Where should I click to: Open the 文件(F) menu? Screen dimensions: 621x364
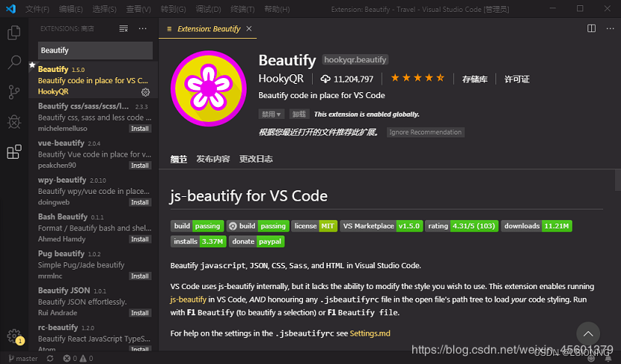tap(37, 9)
